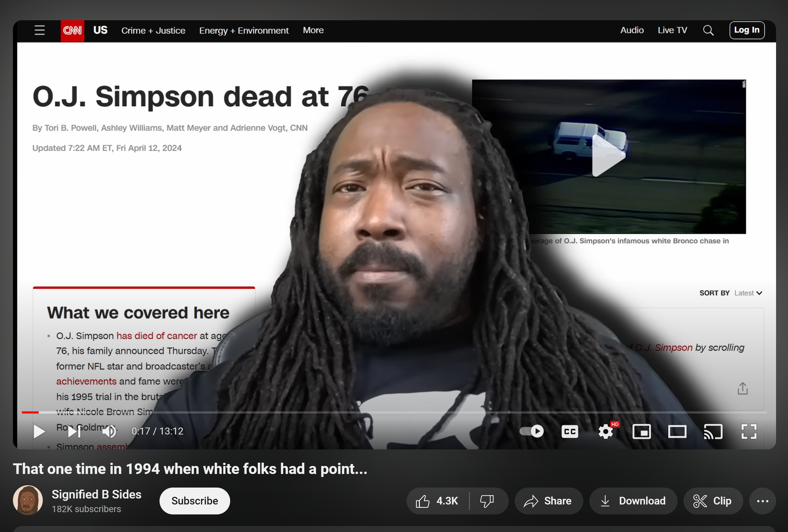Download the video
This screenshot has height=532, width=788.
633,501
